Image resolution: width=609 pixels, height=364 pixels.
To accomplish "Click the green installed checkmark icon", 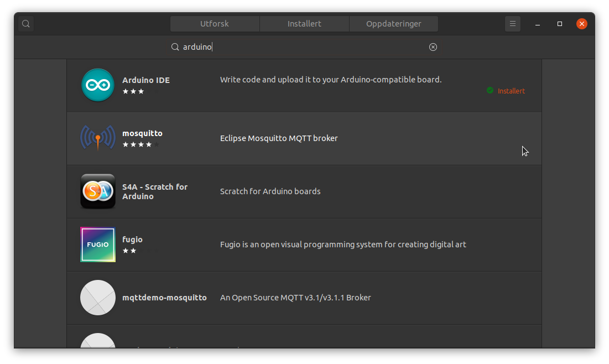I will (490, 91).
